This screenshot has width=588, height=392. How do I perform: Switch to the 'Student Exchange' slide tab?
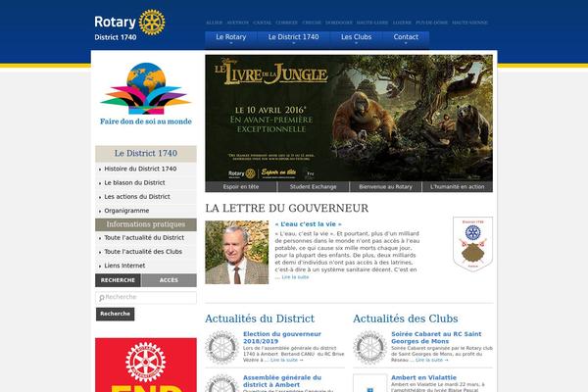(314, 187)
